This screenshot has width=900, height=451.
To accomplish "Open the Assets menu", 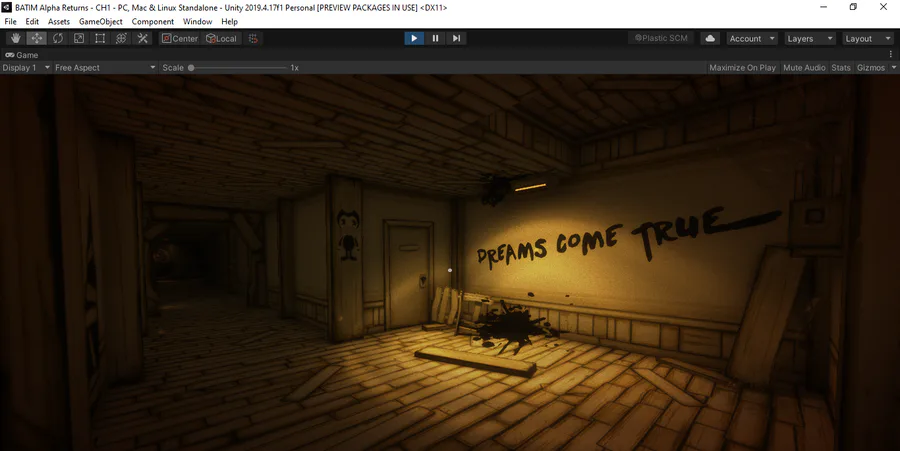I will coord(59,21).
